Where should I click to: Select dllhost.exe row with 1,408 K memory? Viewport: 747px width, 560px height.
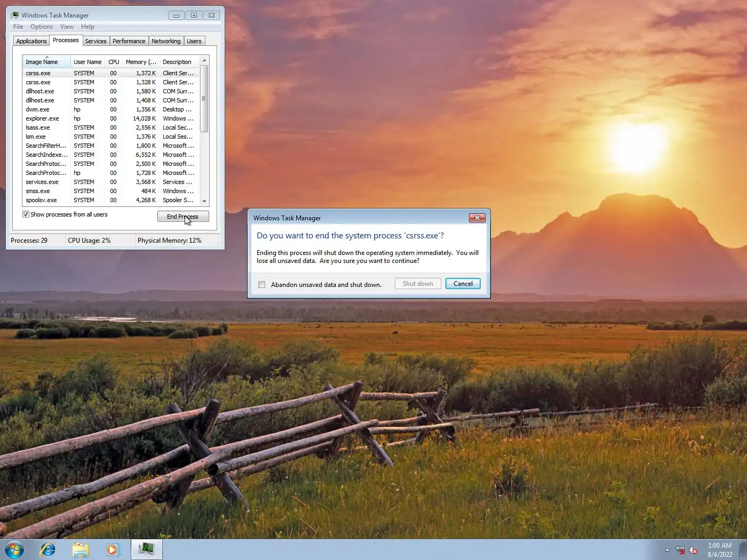point(111,100)
